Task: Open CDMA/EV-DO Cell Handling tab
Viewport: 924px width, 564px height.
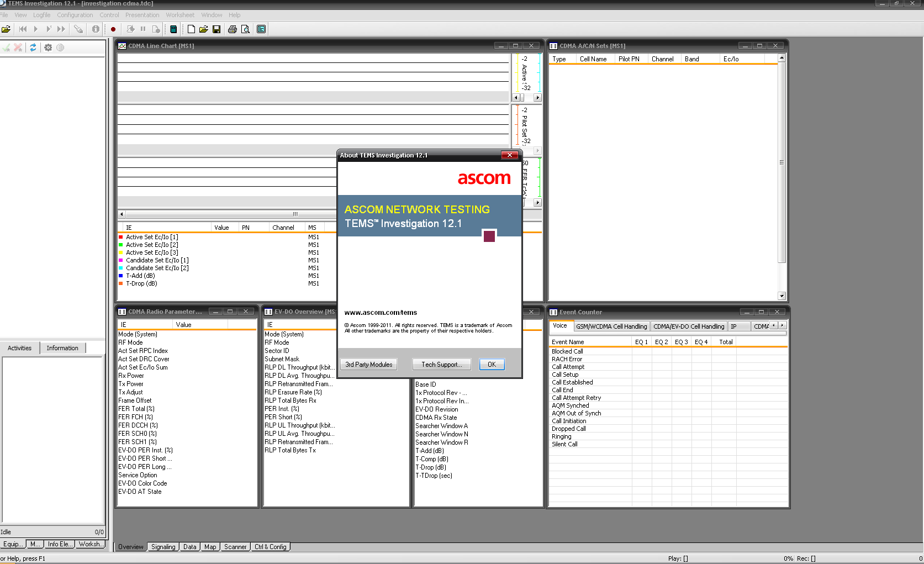Action: pos(689,326)
